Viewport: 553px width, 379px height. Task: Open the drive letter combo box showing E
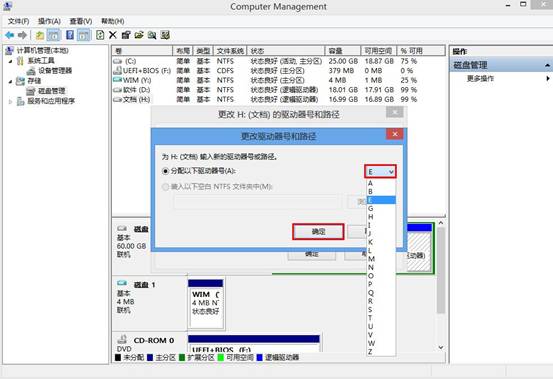380,172
